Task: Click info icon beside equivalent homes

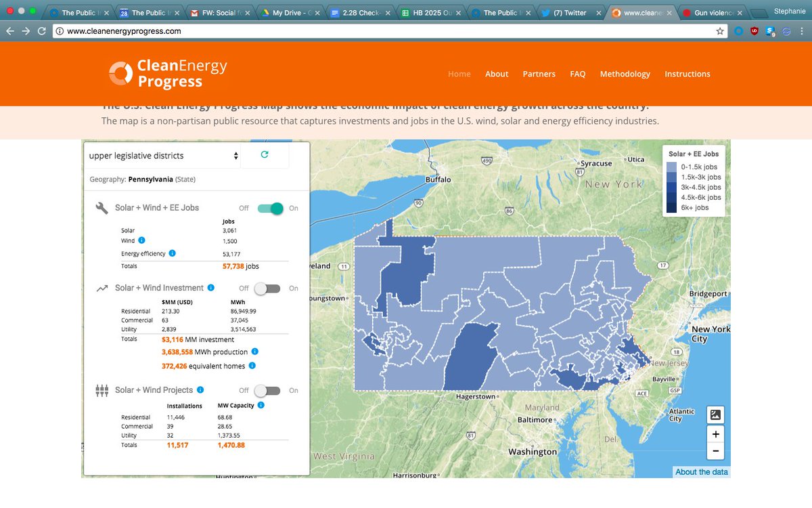Action: [252, 366]
